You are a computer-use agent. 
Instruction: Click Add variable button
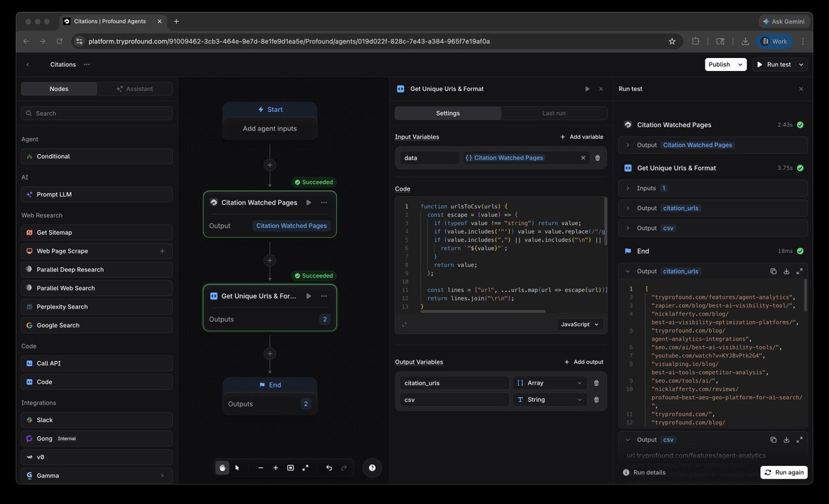tap(581, 137)
